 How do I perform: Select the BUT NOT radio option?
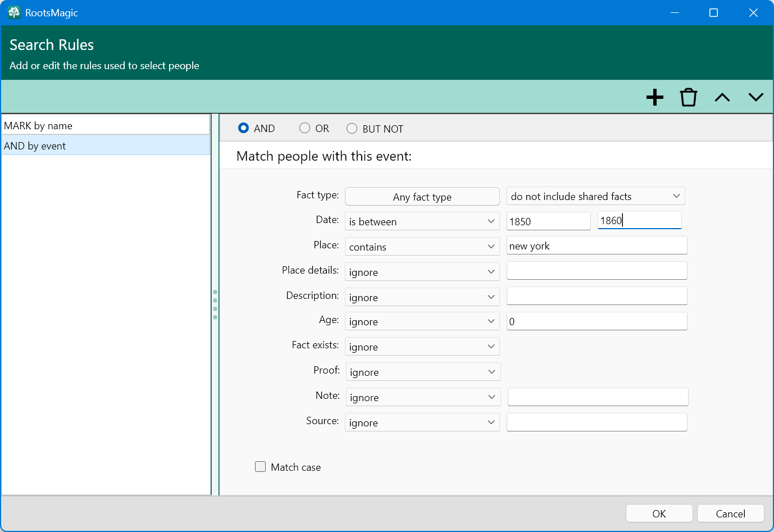(x=352, y=129)
